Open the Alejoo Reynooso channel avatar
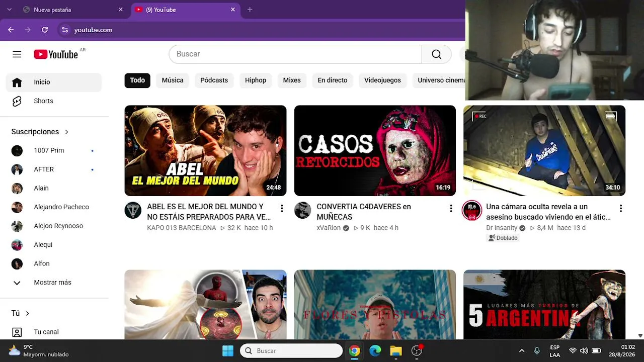 click(x=17, y=226)
